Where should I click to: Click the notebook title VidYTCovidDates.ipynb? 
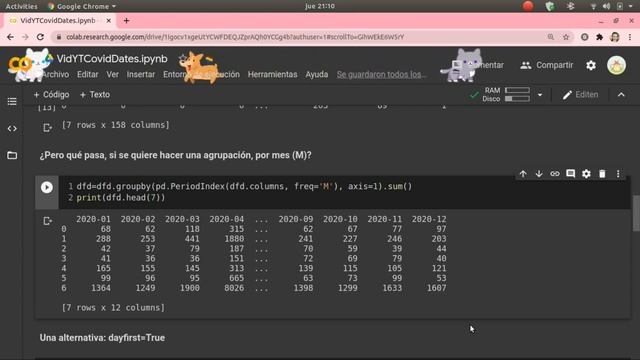[x=112, y=59]
